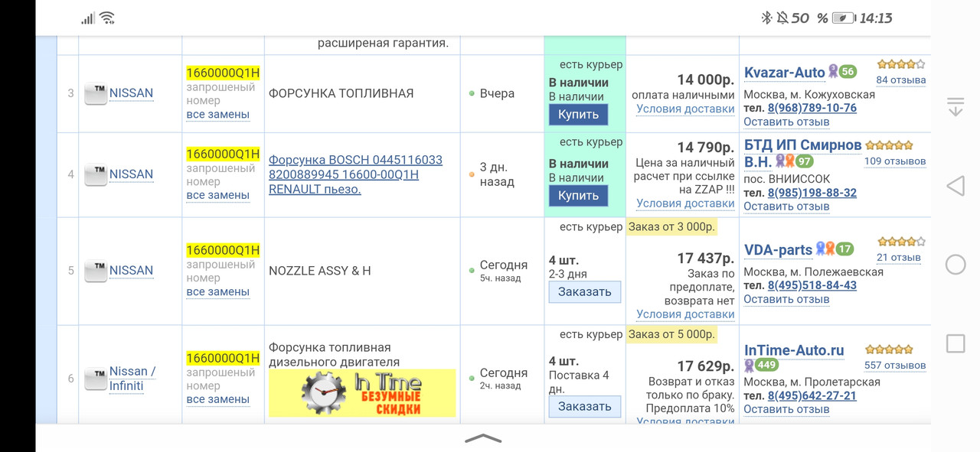The width and height of the screenshot is (980, 452).
Task: Click the 'Заказ от 3 000р.' notice
Action: (671, 227)
